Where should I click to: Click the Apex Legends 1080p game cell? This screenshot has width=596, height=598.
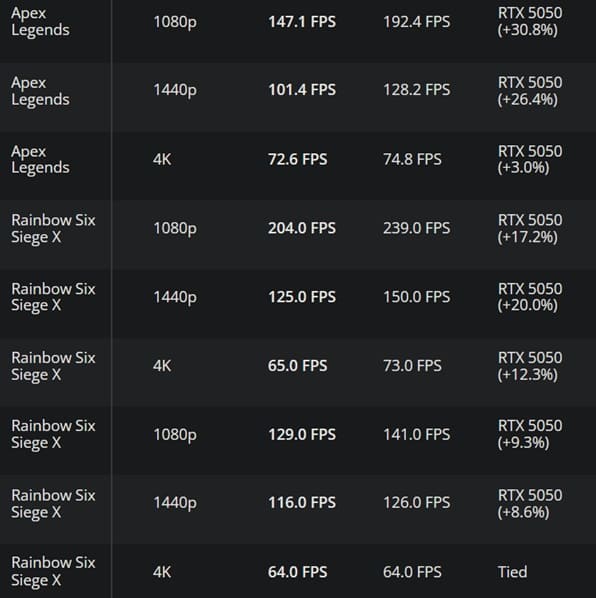pyautogui.click(x=40, y=21)
